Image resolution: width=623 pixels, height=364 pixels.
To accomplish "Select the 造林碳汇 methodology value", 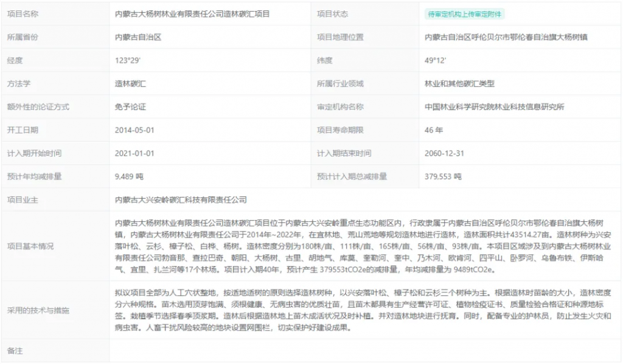I will pyautogui.click(x=130, y=84).
